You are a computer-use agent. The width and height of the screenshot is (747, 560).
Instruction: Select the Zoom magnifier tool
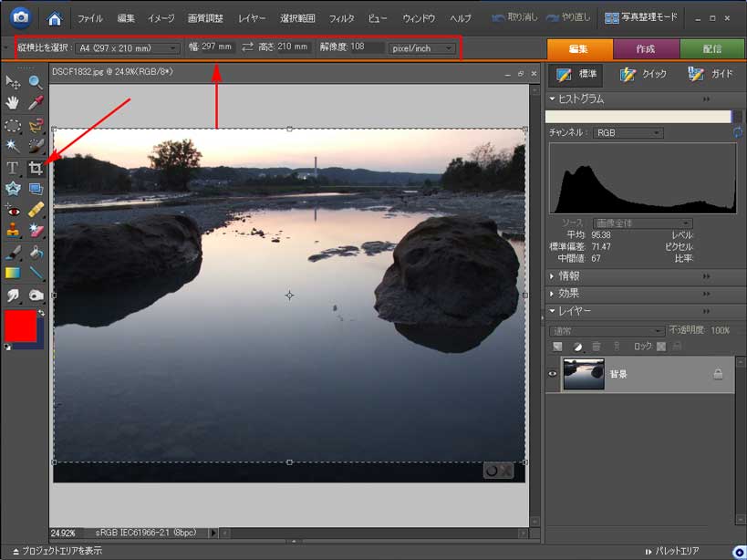click(36, 83)
